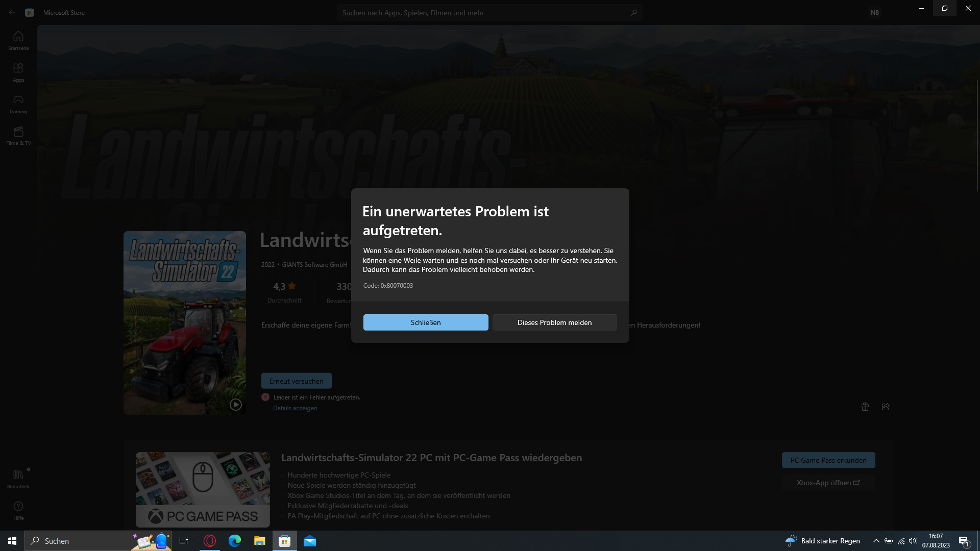Play the game trailer on cover

tap(235, 405)
